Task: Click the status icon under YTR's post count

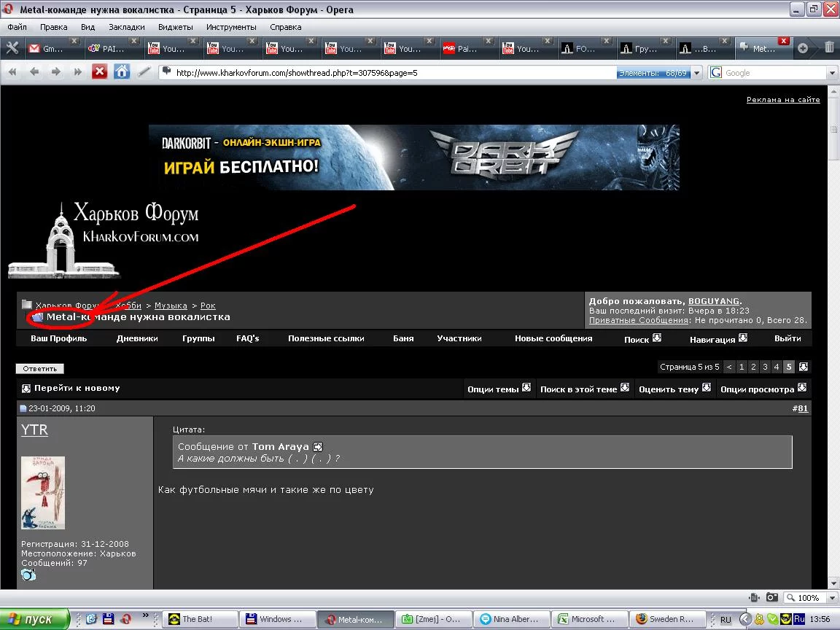Action: pos(28,575)
